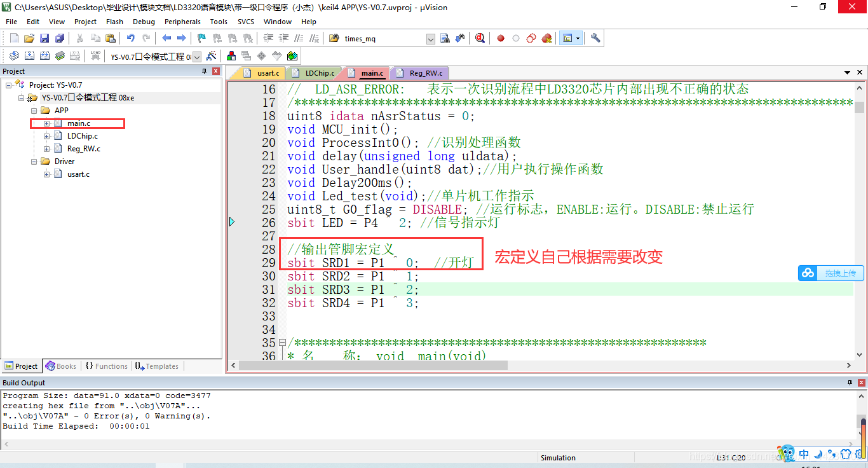
Task: Open the Flash menu
Action: pos(115,22)
